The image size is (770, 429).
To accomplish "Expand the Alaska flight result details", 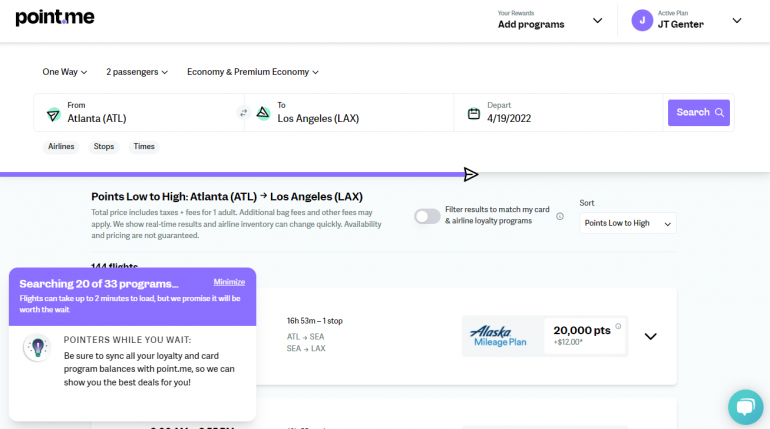I will point(651,336).
